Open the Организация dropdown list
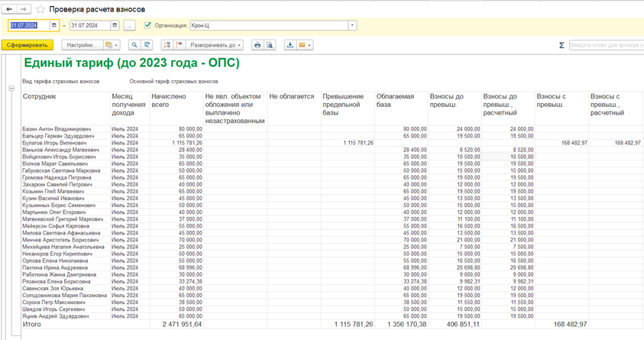The width and height of the screenshot is (644, 340). pos(352,25)
